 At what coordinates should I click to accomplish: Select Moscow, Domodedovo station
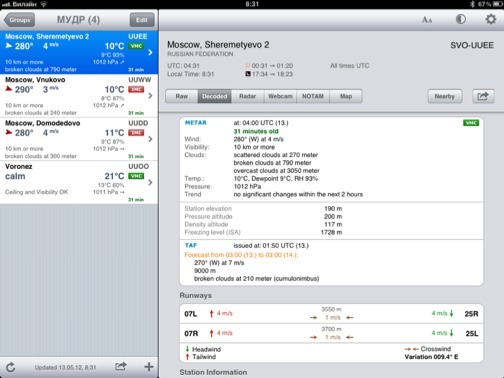coord(79,139)
